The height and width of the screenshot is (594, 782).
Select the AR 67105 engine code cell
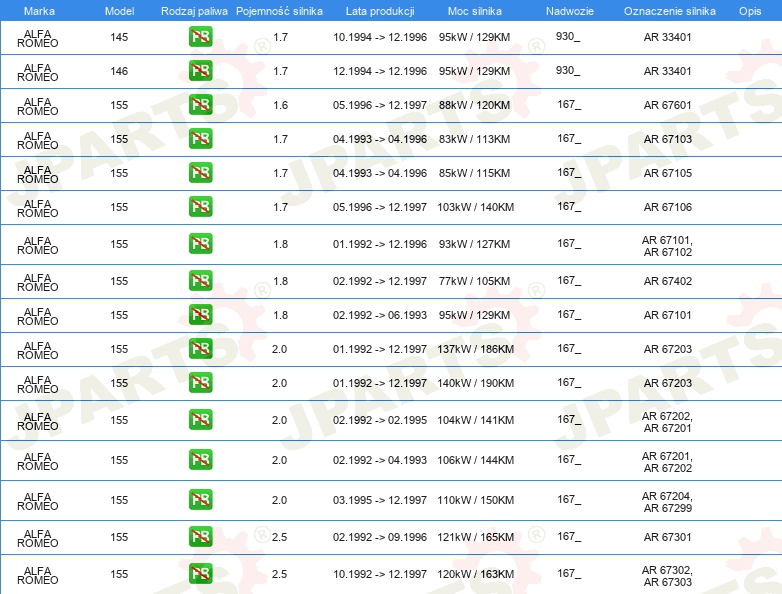667,173
